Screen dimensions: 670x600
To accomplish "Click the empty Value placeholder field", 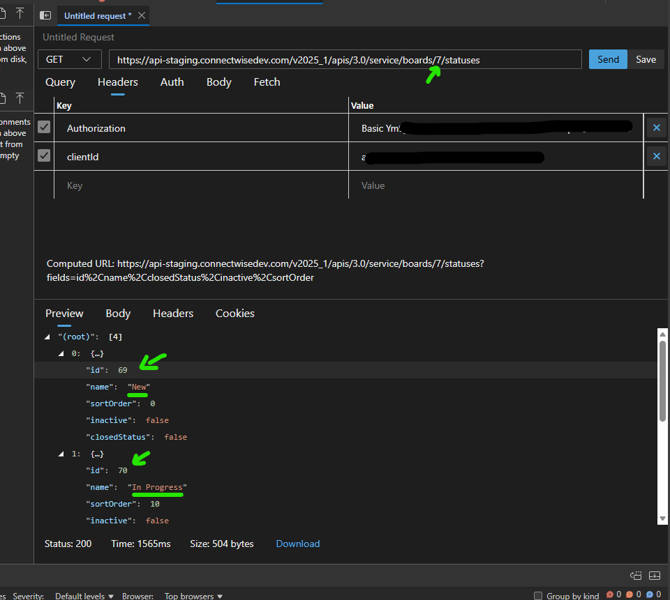I will coord(496,185).
